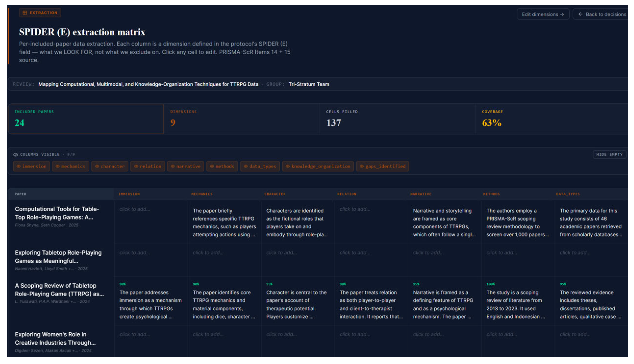Open paper Computational Tools for Table-Top Role-Playing Games
The image size is (634, 364).
click(x=57, y=213)
